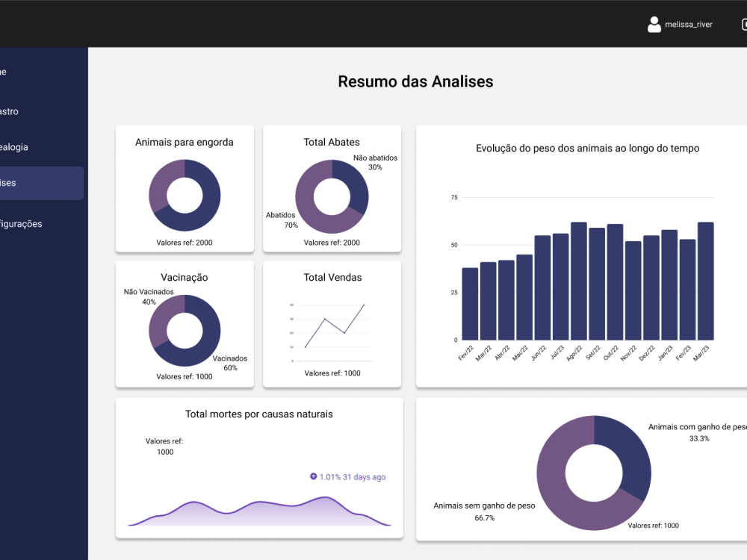This screenshot has width=747, height=560.
Task: Click the purple dot icon before 1.01%
Action: pyautogui.click(x=313, y=476)
